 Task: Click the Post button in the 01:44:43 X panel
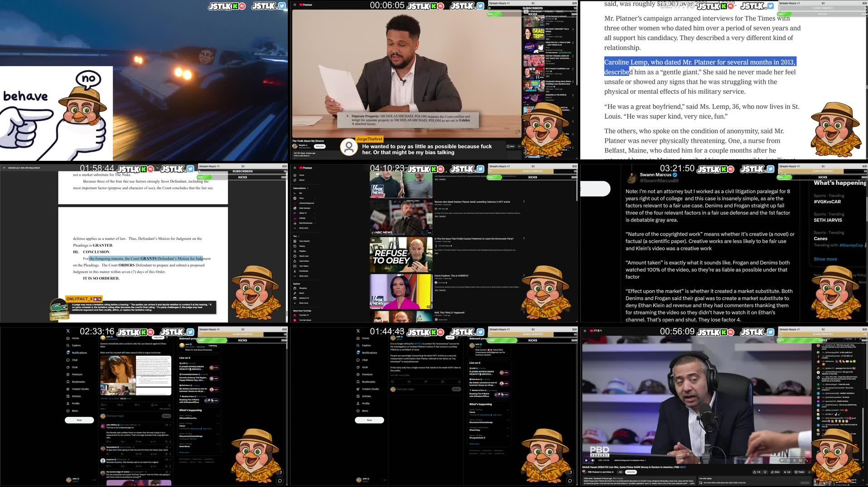[369, 420]
